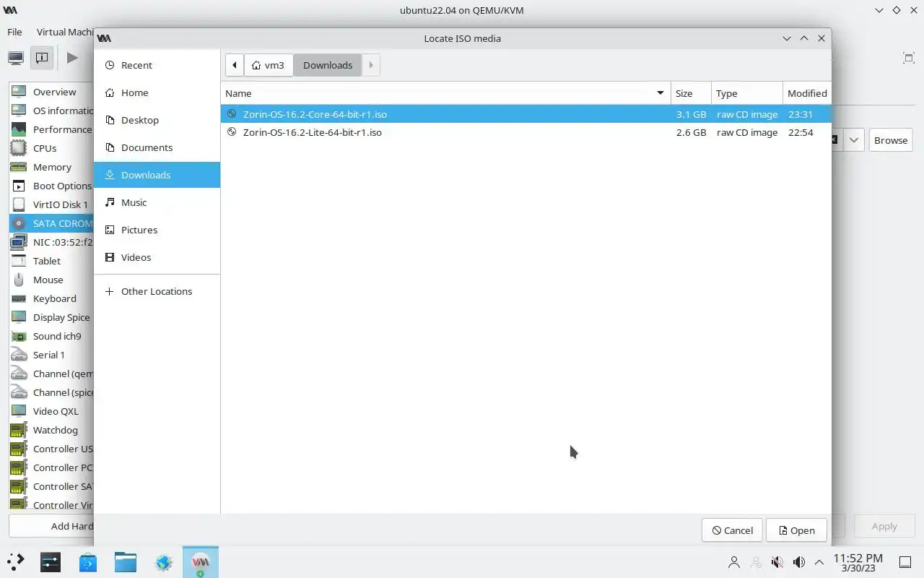
Task: Select Zorin-OS-16.2-Lite-64-bit-r1.iso file
Action: [526, 132]
